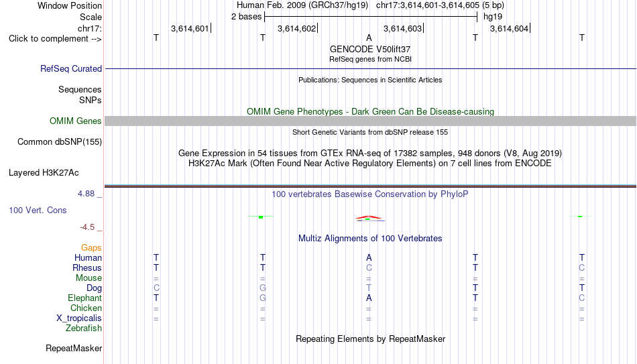
Task: Click the GTEx Gene Expression track title
Action: pos(370,153)
